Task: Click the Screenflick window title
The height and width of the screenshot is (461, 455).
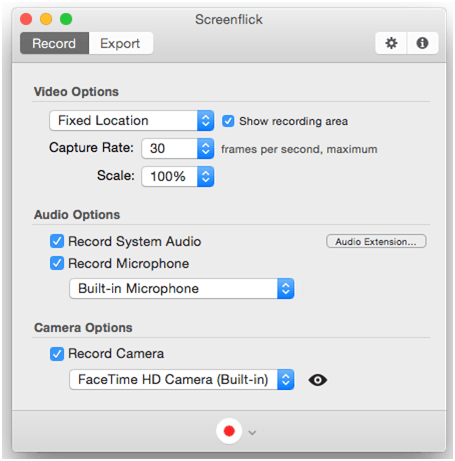Action: [x=229, y=19]
